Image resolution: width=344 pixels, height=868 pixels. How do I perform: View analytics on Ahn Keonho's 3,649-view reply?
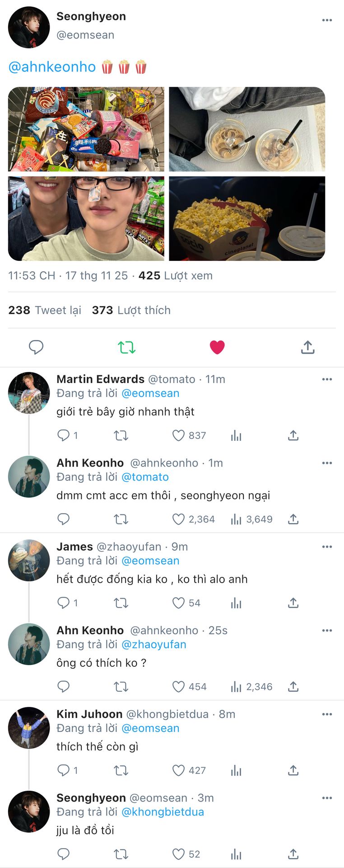click(236, 519)
